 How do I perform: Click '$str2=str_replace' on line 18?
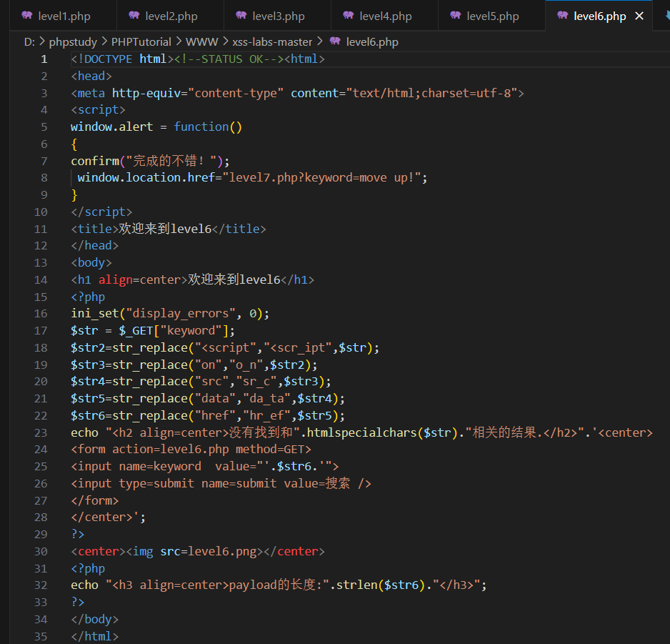point(129,347)
